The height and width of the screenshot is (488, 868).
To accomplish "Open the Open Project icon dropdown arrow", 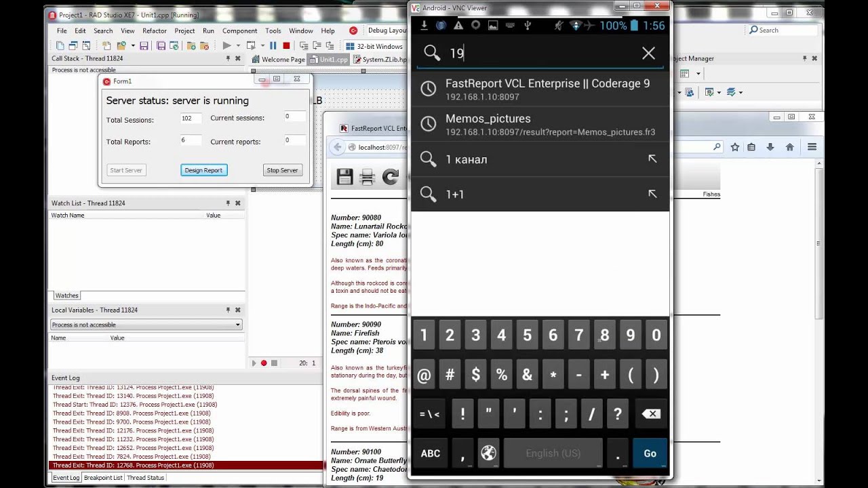I will tap(133, 46).
